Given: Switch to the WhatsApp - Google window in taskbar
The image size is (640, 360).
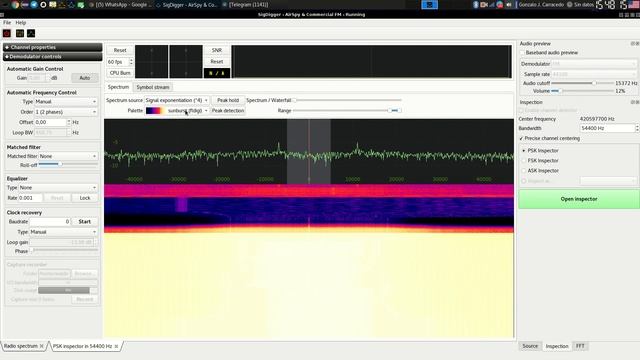Looking at the screenshot, I should point(120,5).
